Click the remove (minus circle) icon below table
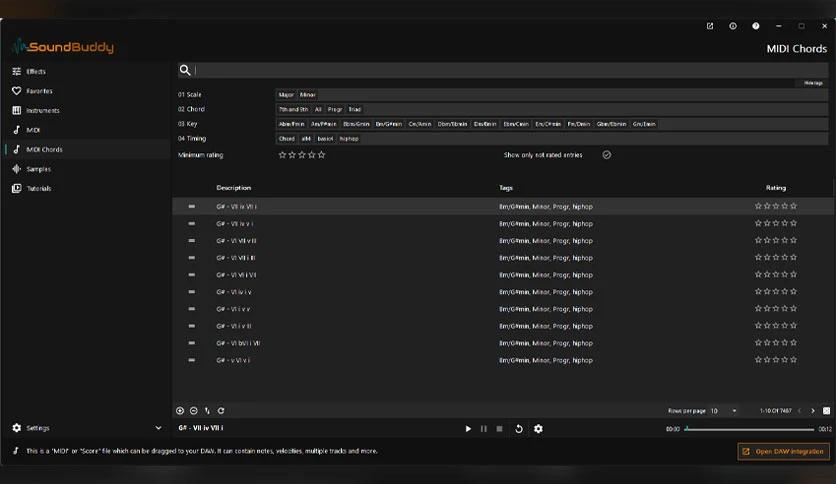This screenshot has height=484, width=836. pos(194,410)
